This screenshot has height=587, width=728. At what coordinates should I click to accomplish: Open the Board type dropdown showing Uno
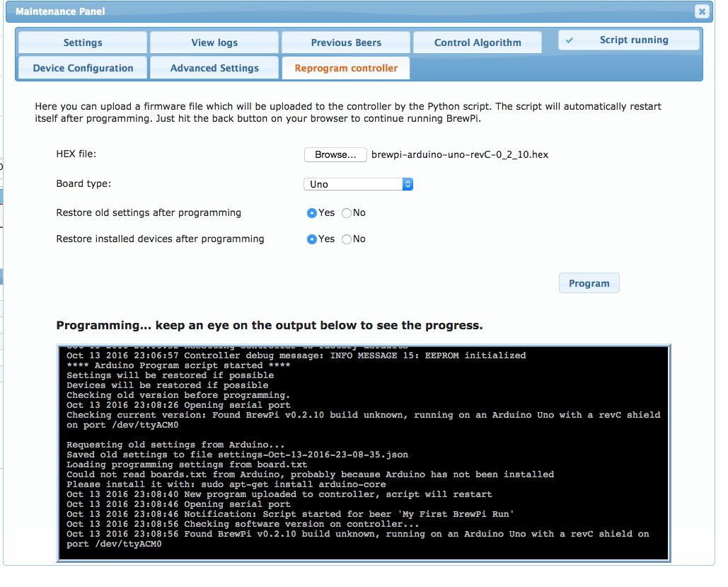(x=359, y=184)
